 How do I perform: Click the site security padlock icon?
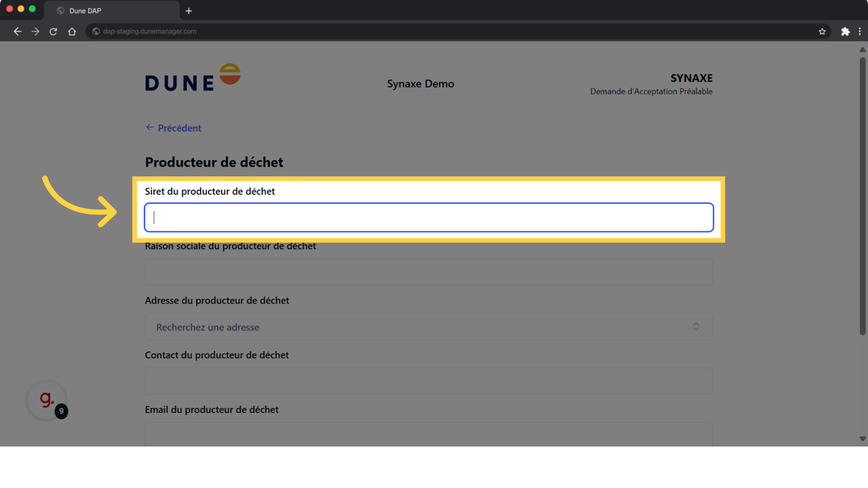(x=96, y=31)
